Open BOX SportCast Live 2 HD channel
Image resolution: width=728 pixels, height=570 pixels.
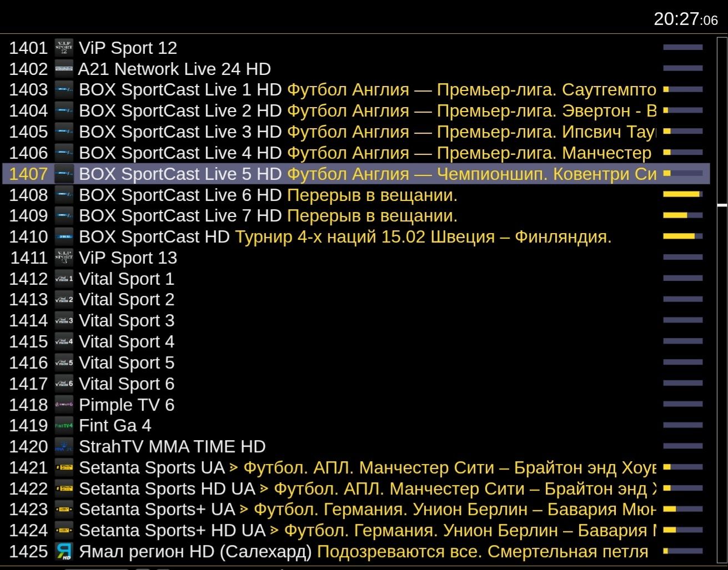coord(356,110)
